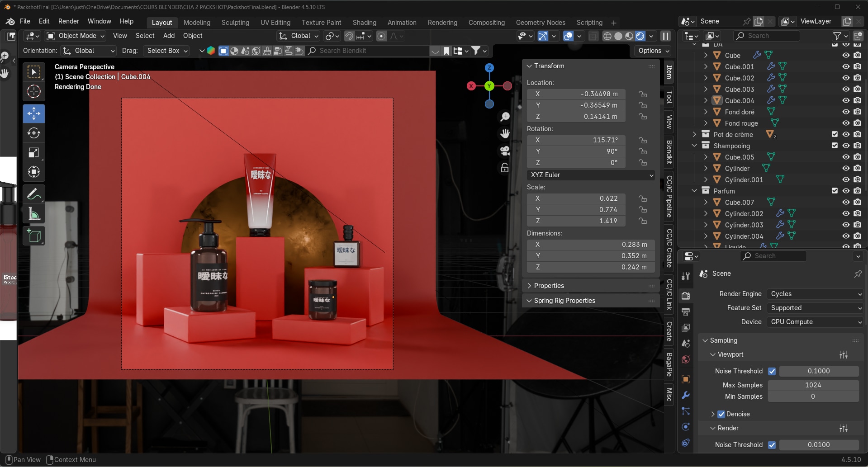
Task: Choose the Add Cube tool
Action: pos(34,236)
